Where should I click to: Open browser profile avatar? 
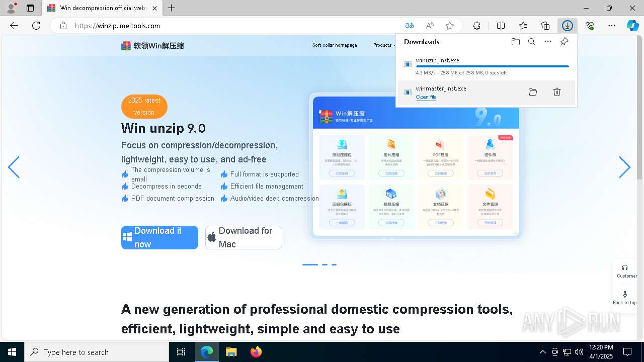click(x=11, y=8)
